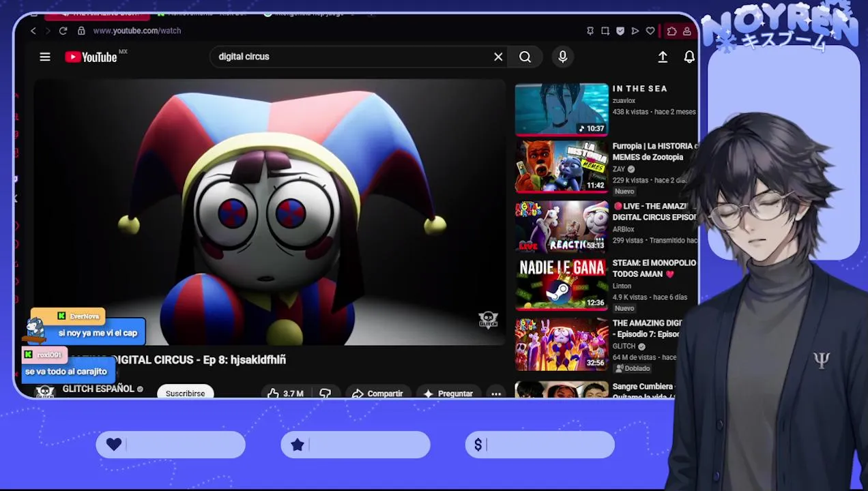The image size is (868, 491).
Task: Click the main video player
Action: 270,212
